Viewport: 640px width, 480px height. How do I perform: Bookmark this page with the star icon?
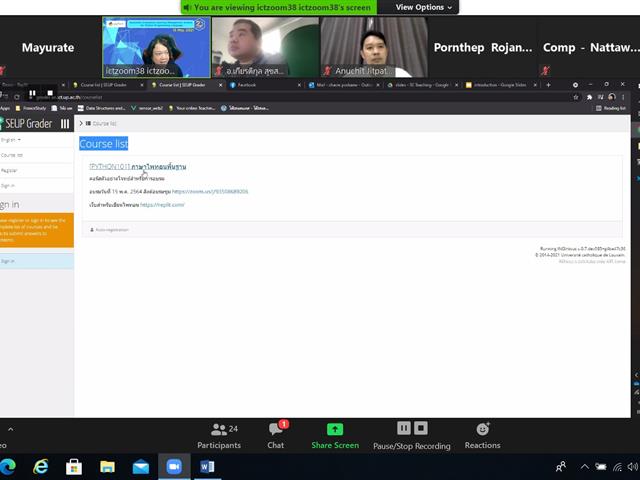click(576, 97)
